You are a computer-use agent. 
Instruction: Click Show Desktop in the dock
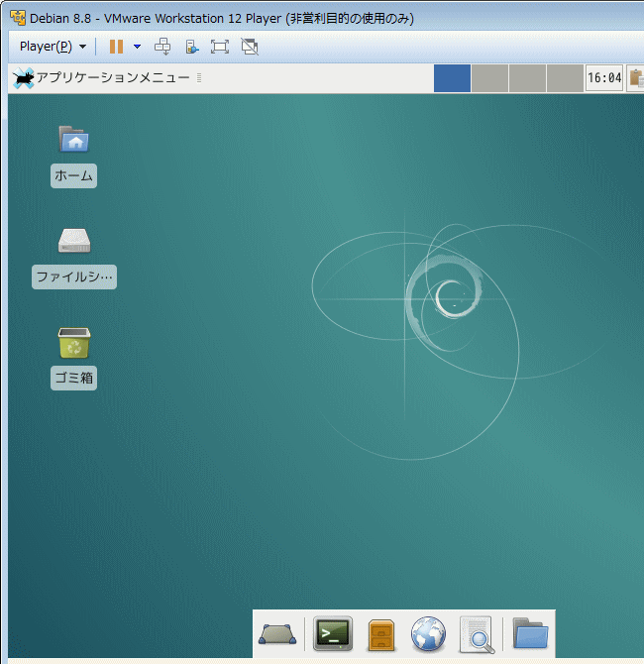[277, 634]
